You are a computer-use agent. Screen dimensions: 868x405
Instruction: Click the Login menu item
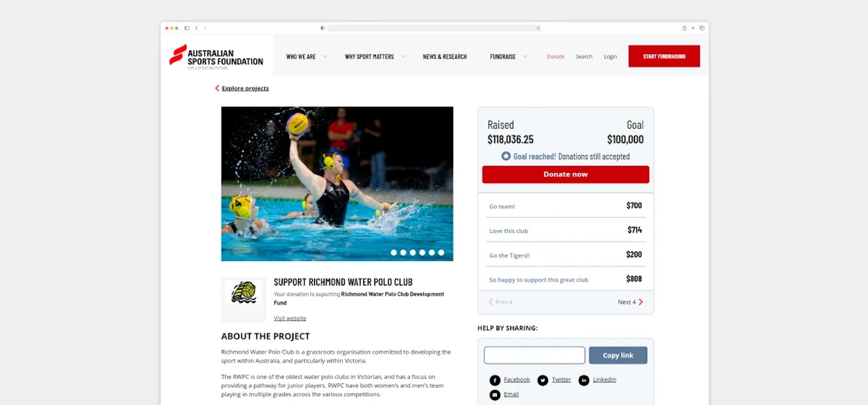pyautogui.click(x=610, y=57)
